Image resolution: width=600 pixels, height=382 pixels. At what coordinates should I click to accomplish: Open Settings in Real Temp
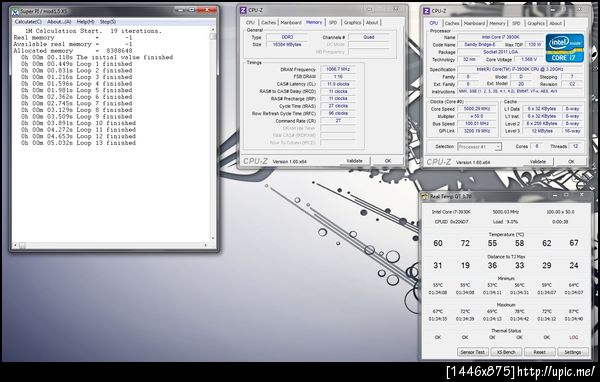point(573,352)
